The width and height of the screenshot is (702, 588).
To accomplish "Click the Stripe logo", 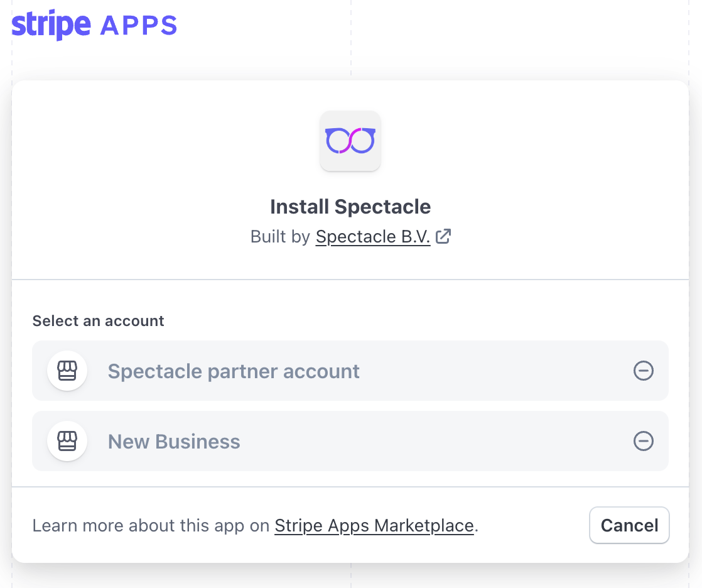I will (x=50, y=24).
